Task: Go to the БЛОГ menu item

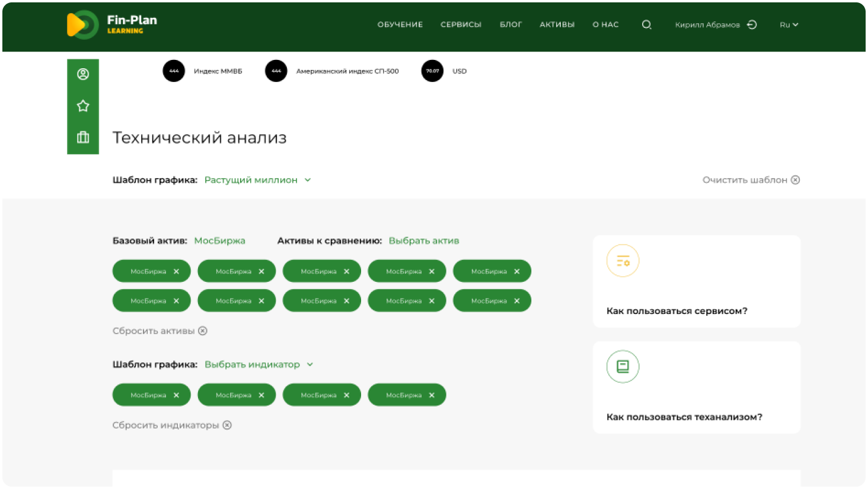Action: [510, 25]
